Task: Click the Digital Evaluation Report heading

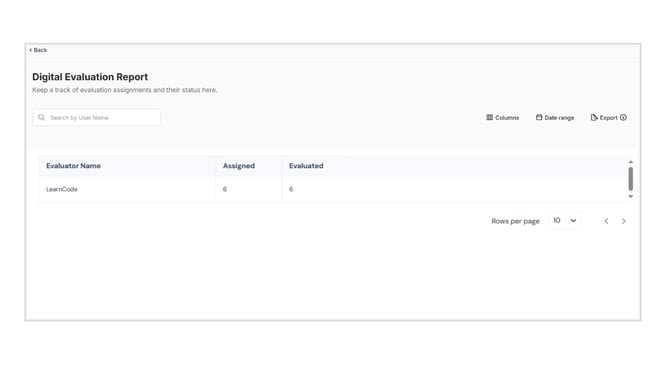Action: [90, 77]
